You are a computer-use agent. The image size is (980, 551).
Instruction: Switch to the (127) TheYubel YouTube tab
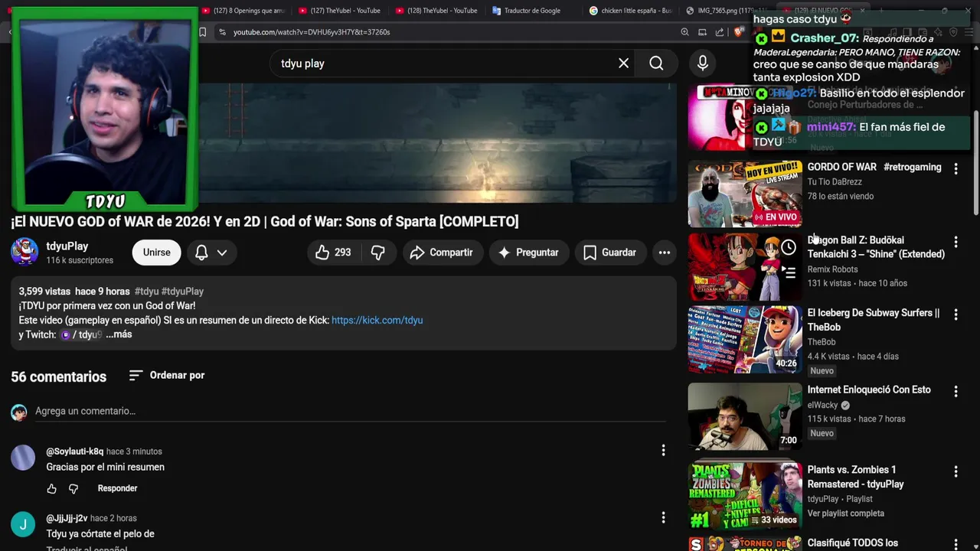(x=338, y=11)
